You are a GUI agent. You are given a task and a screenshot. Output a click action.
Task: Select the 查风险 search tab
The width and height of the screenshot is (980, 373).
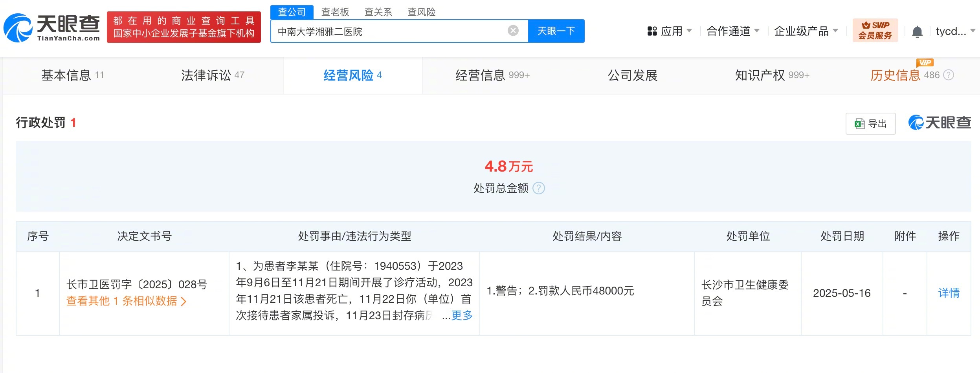point(421,12)
